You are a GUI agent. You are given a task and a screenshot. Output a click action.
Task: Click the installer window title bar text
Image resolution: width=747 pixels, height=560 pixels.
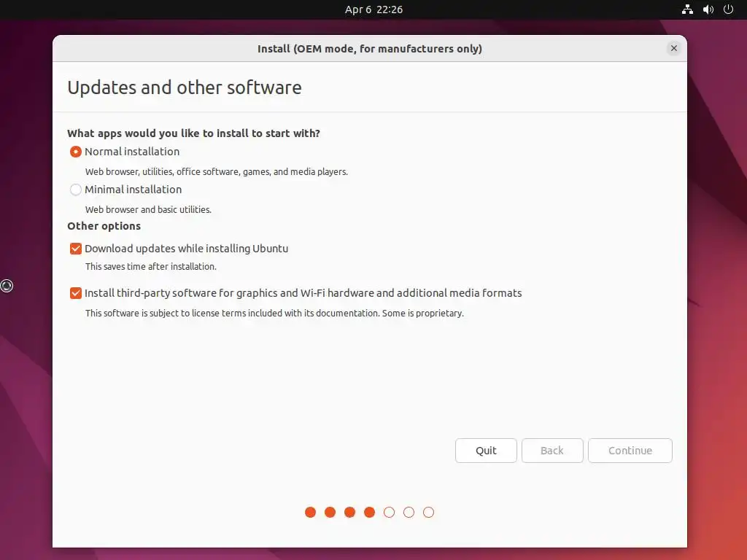(370, 49)
